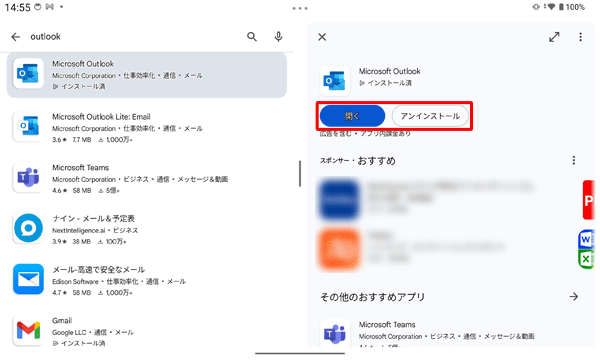Tap the green Excel icon at the edge
600x360 pixels.
[585, 259]
